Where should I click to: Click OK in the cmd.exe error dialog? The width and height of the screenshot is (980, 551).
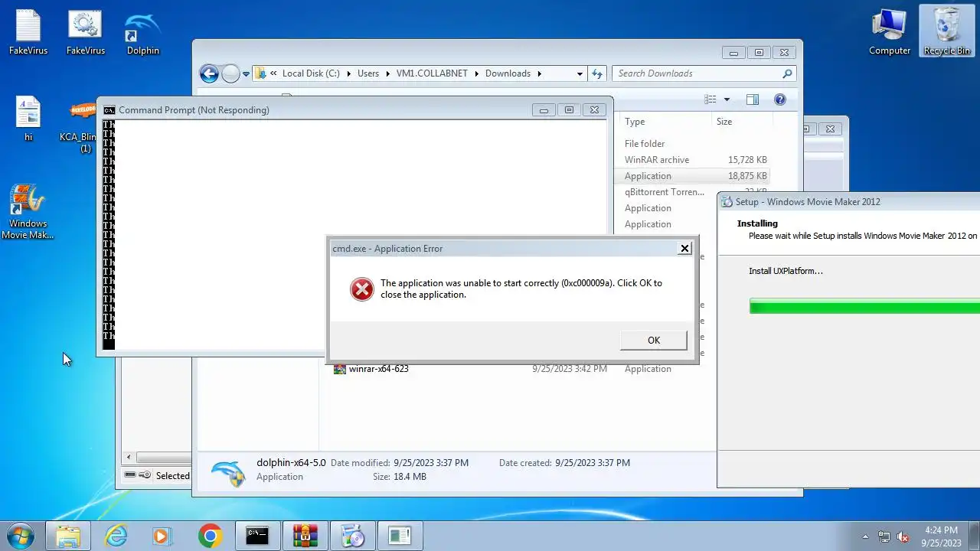(x=653, y=341)
